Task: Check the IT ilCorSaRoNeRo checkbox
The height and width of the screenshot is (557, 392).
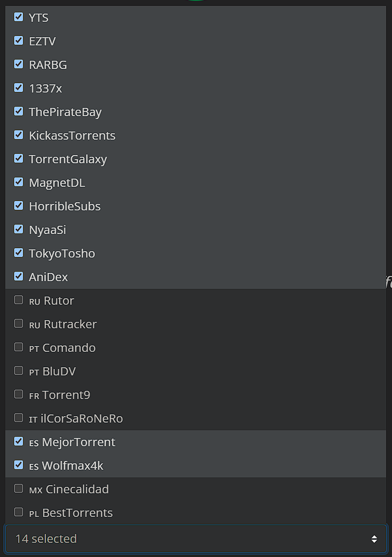Action: click(18, 418)
